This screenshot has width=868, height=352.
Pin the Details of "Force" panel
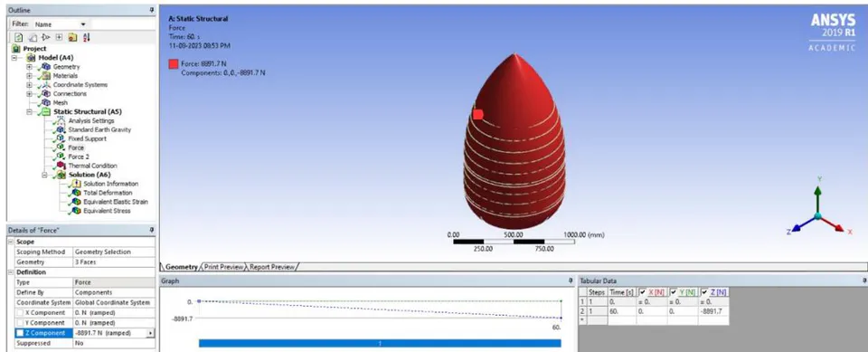[x=152, y=230]
